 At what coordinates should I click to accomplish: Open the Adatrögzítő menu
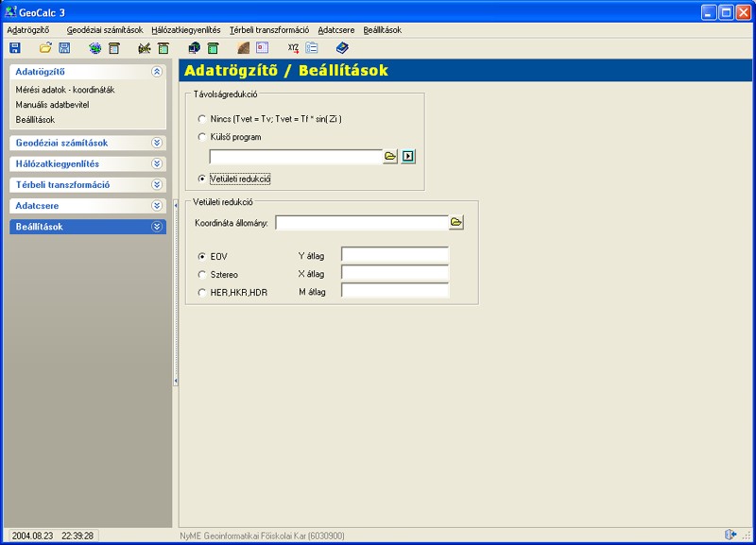tap(28, 30)
